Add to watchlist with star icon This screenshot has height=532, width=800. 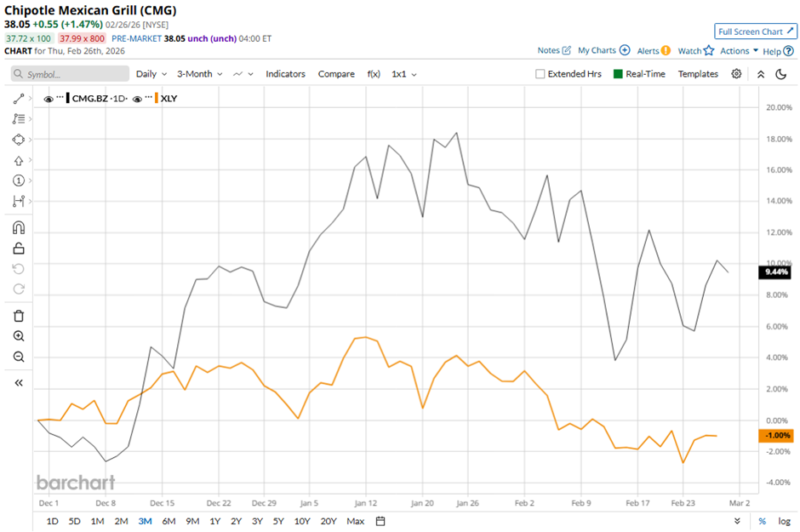(x=709, y=50)
